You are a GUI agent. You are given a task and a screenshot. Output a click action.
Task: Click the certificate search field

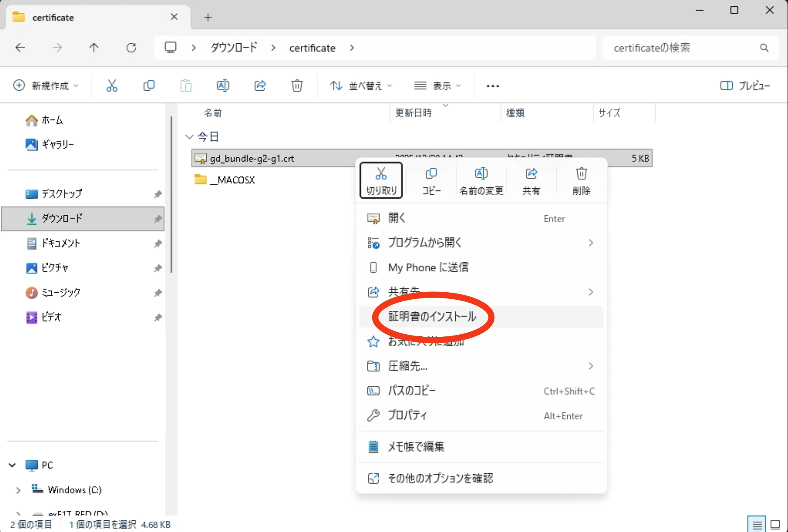click(683, 48)
